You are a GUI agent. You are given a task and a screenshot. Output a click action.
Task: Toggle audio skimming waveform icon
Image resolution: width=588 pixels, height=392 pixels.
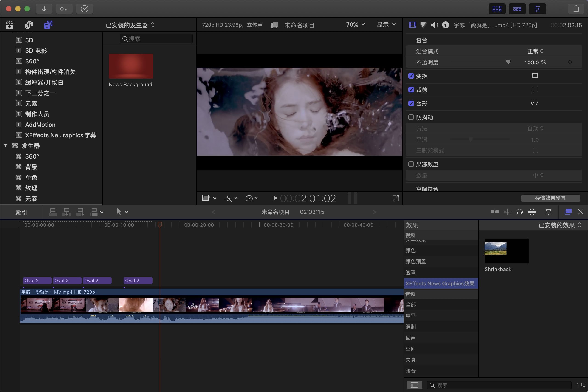pos(507,212)
